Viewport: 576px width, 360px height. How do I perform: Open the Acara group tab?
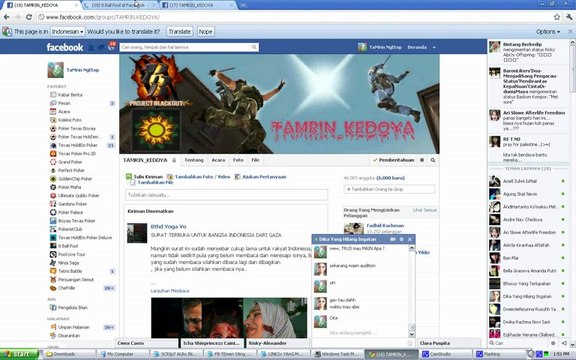[218, 160]
